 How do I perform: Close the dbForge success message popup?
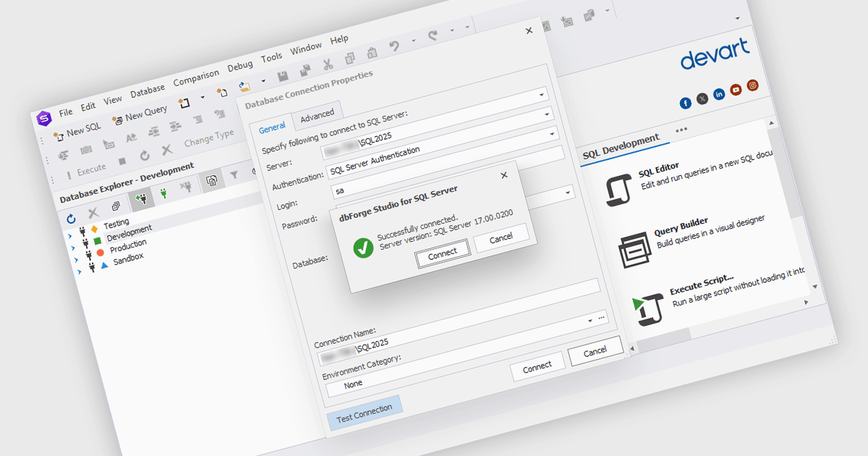click(504, 175)
